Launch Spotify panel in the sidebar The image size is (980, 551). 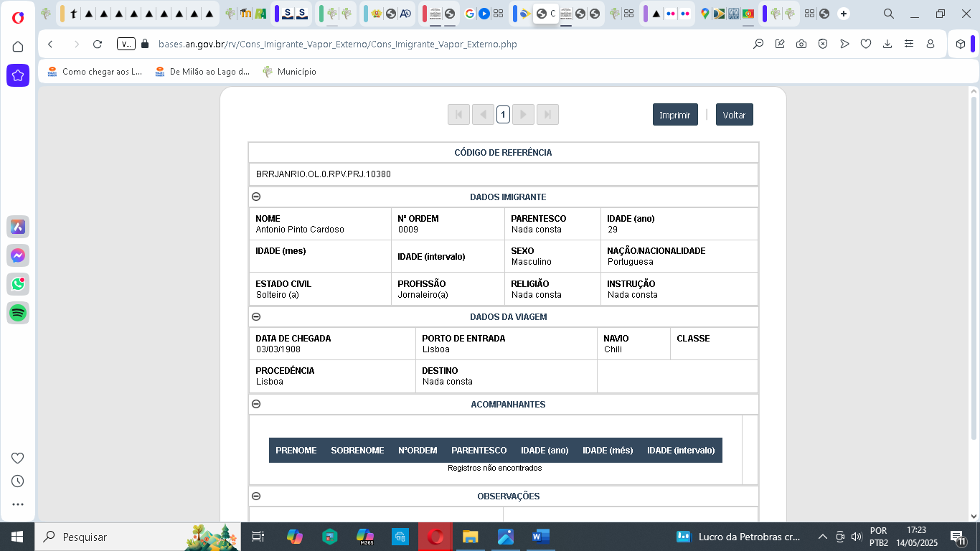18,313
